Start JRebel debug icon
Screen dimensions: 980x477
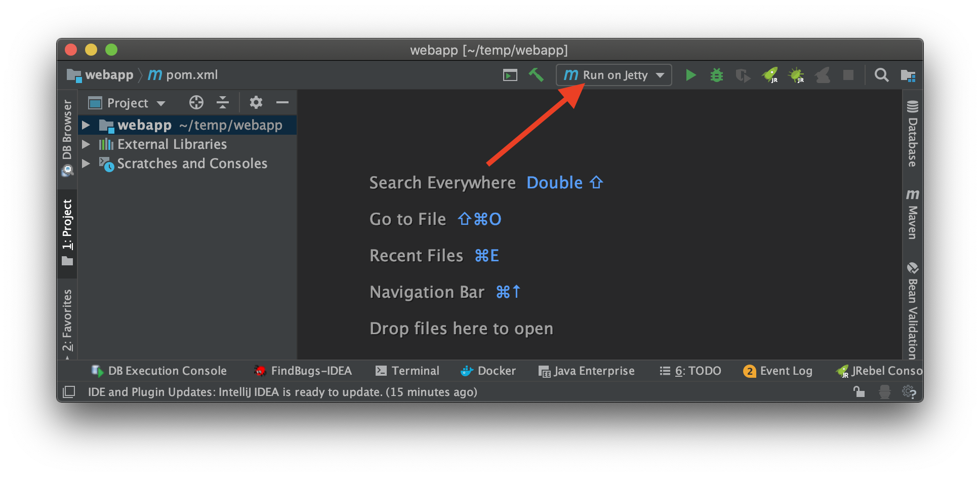pyautogui.click(x=796, y=75)
